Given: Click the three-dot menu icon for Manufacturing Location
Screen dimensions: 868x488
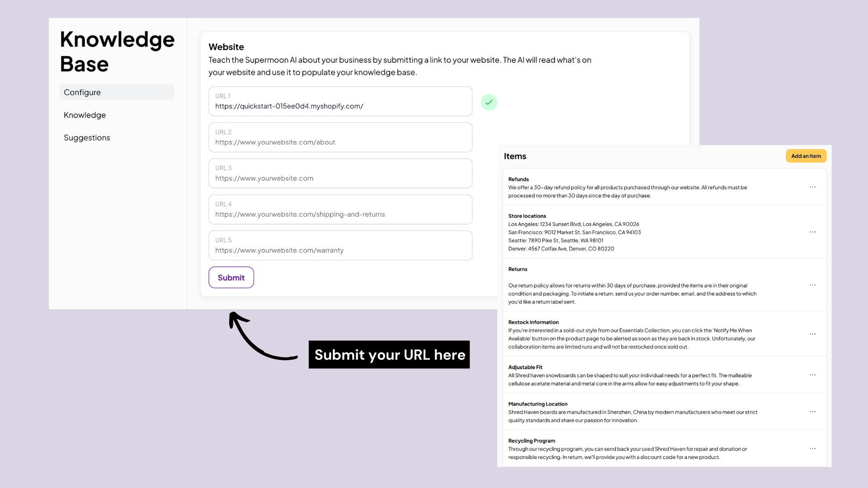Looking at the screenshot, I should [x=812, y=411].
